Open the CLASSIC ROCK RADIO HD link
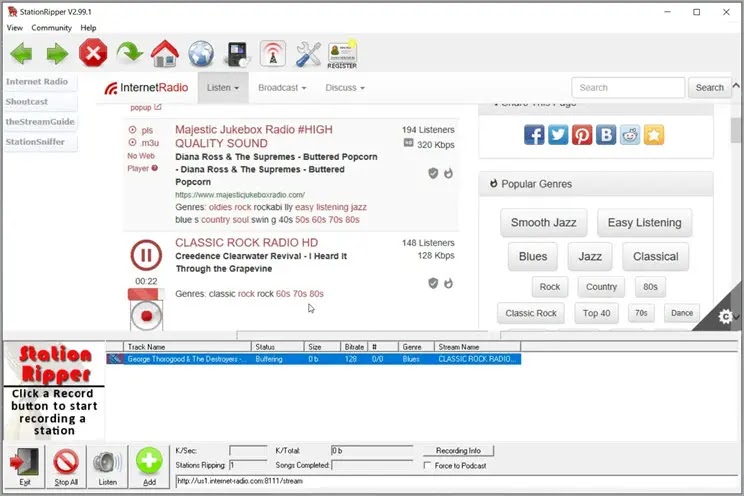Screen dimensions: 744x497 pos(247,243)
